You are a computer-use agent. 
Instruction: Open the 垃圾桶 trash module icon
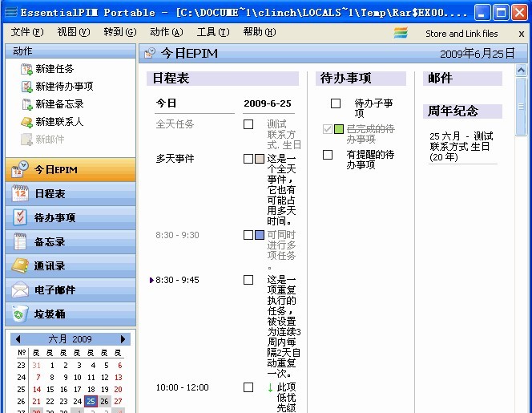(x=21, y=314)
